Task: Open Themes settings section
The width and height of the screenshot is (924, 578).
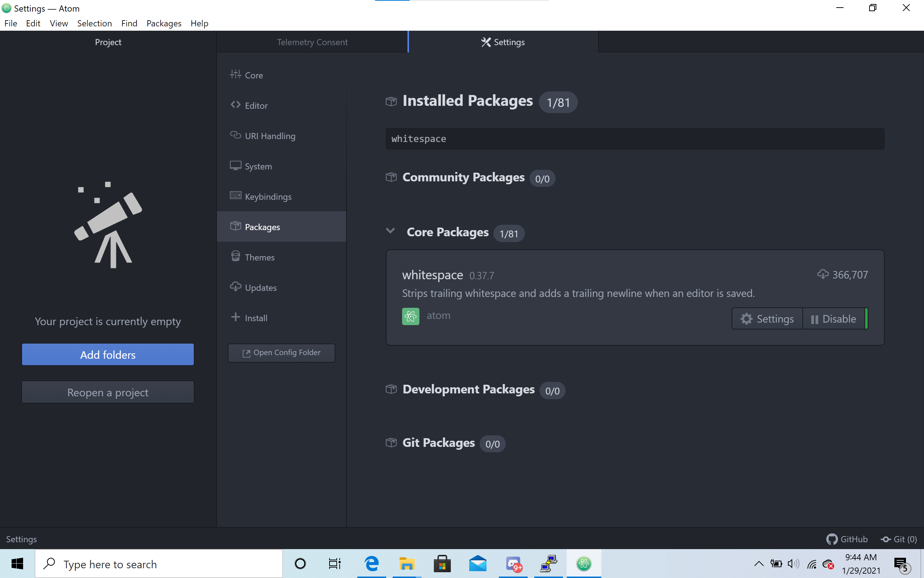Action: pos(282,257)
